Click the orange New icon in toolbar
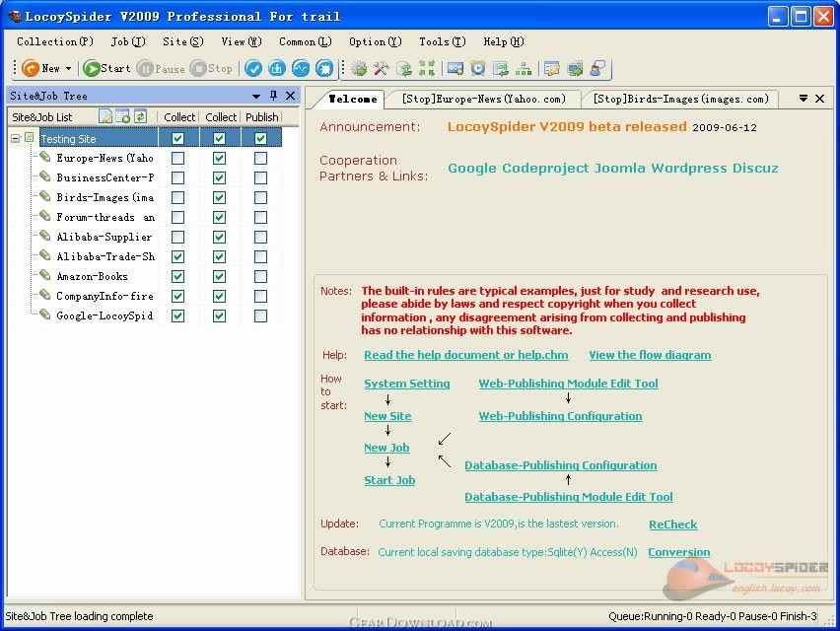The height and width of the screenshot is (631, 840). tap(31, 69)
